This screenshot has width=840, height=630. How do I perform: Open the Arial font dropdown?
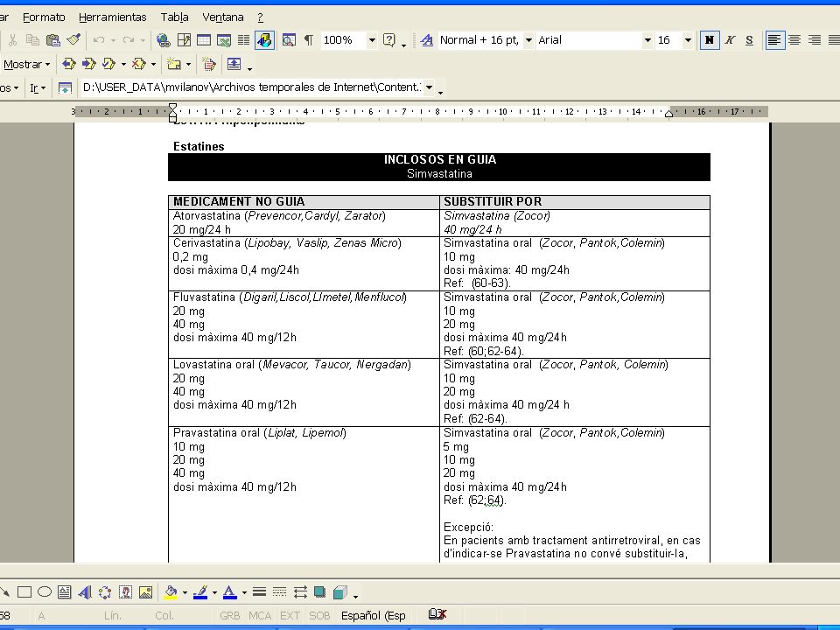coord(647,40)
